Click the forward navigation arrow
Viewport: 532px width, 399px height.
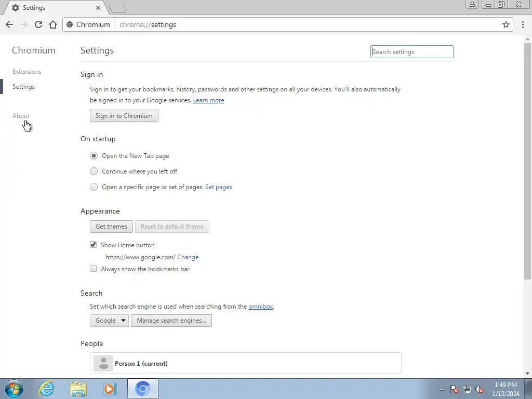tap(24, 24)
